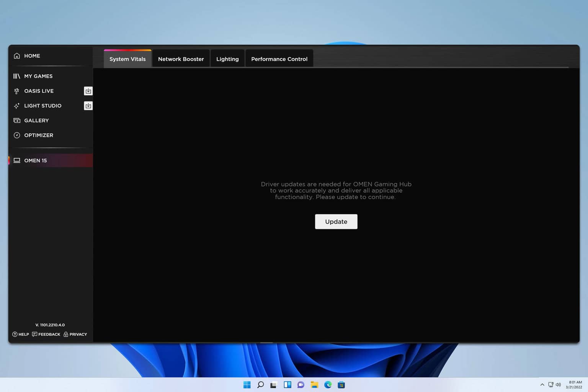Click the PRIVACY lock icon
Screen dimensions: 588x392
(x=66, y=334)
